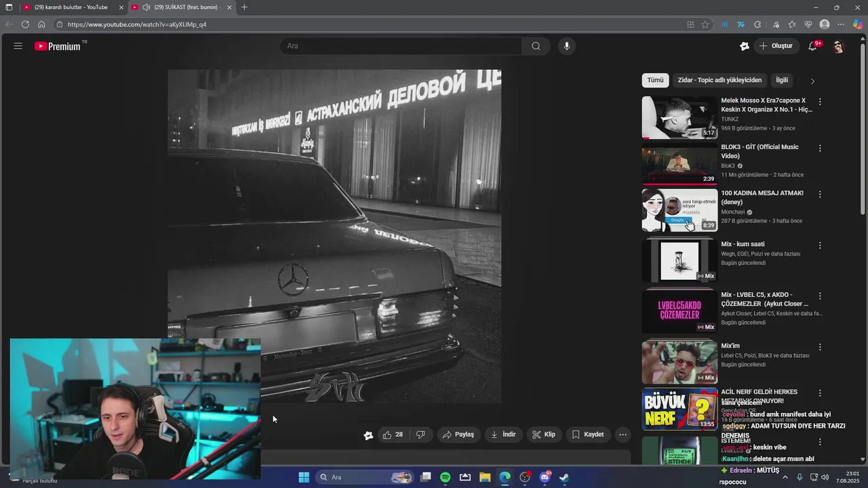Viewport: 868px width, 488px height.
Task: Start voice search with the microphone icon
Action: pyautogui.click(x=567, y=46)
